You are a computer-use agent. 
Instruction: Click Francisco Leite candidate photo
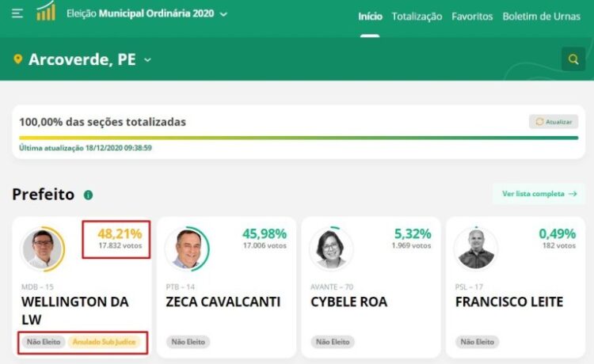tap(476, 248)
